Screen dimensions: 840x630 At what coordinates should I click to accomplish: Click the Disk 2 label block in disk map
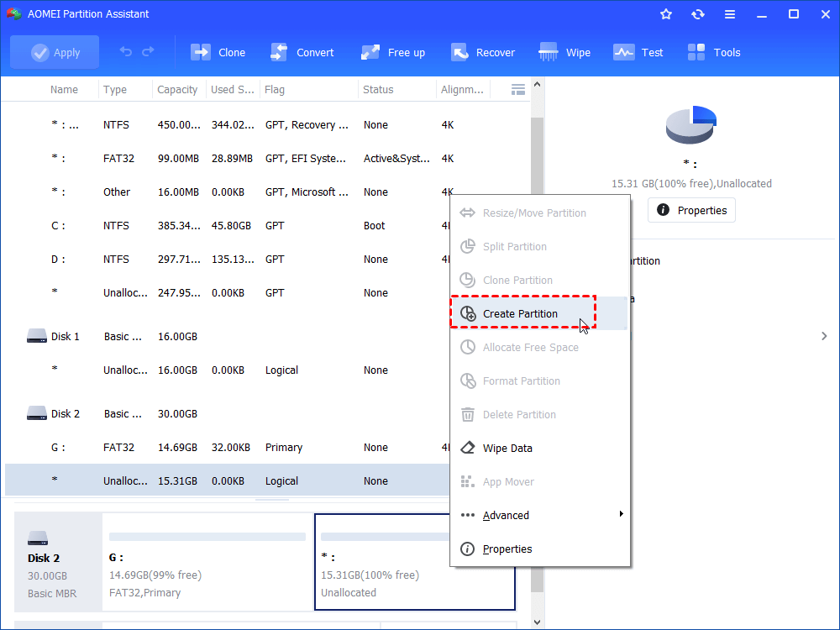[58, 562]
